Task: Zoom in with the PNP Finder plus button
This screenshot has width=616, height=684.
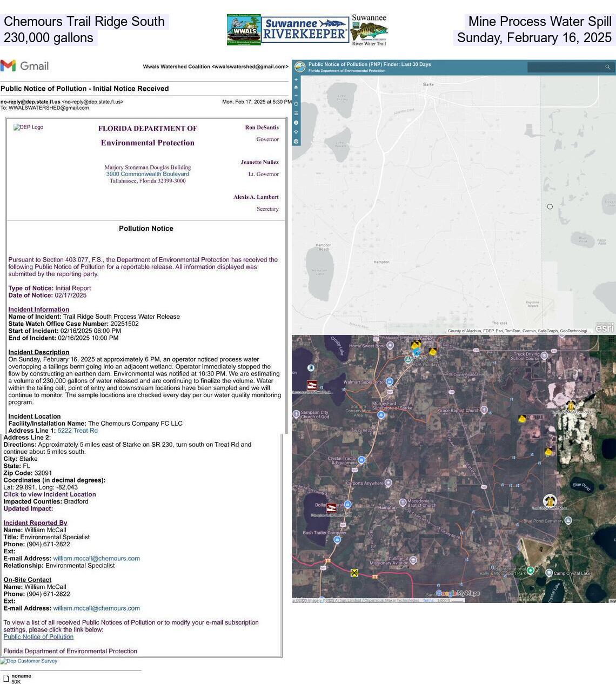Action: point(296,79)
